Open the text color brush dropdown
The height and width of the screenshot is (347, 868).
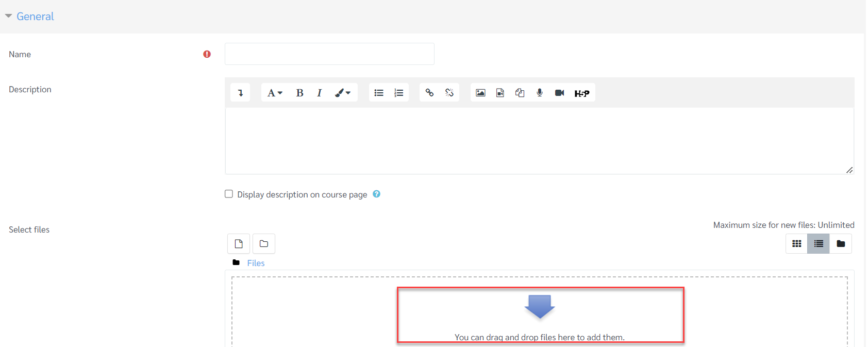pos(342,93)
